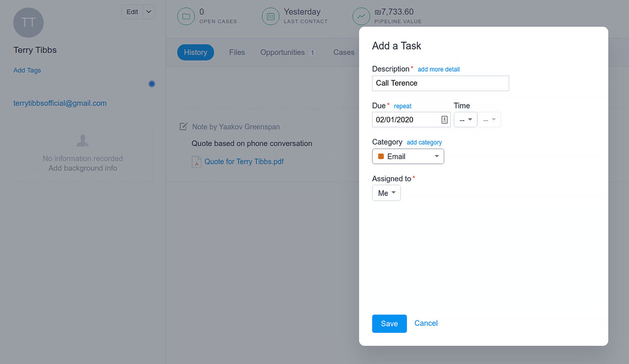
Task: Click the orange Email category color swatch
Action: click(x=381, y=156)
